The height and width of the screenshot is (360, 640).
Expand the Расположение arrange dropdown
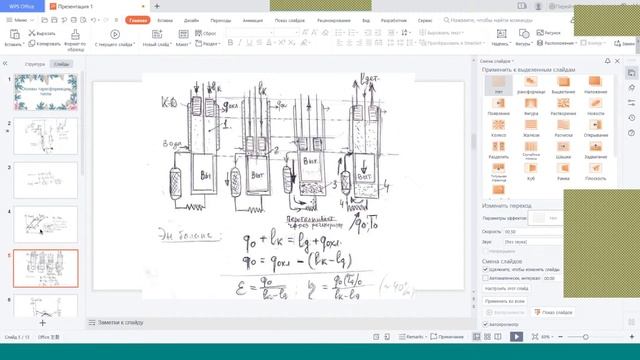pos(557,43)
